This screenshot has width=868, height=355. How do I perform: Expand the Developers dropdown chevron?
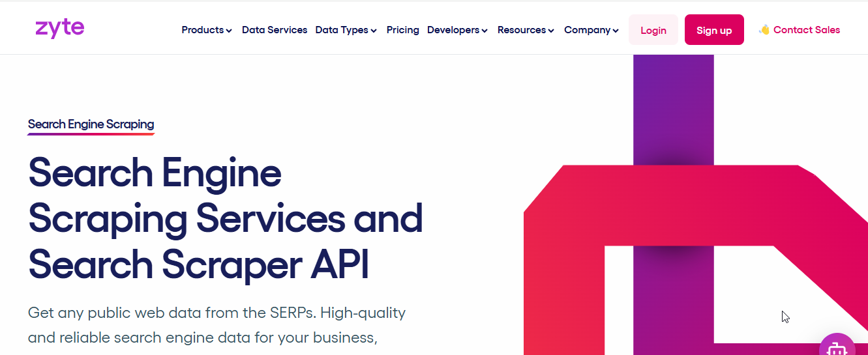pos(485,31)
